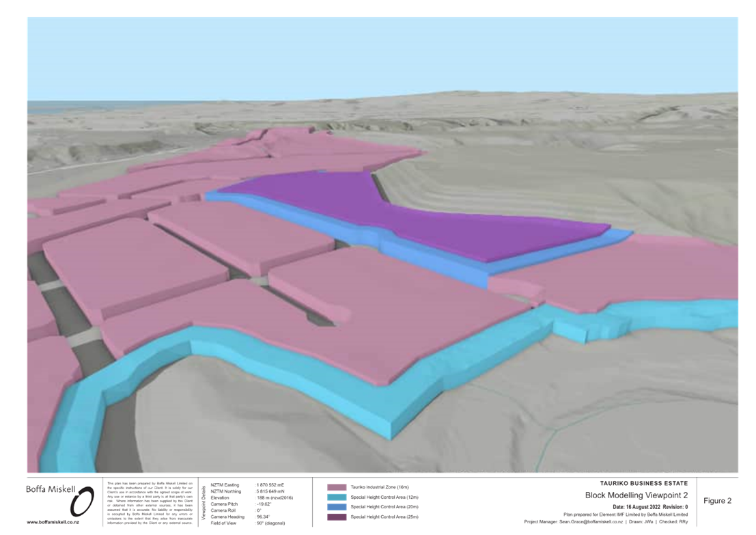The height and width of the screenshot is (535, 756).
Task: Select the cyan legend color swatch
Action: click(337, 497)
